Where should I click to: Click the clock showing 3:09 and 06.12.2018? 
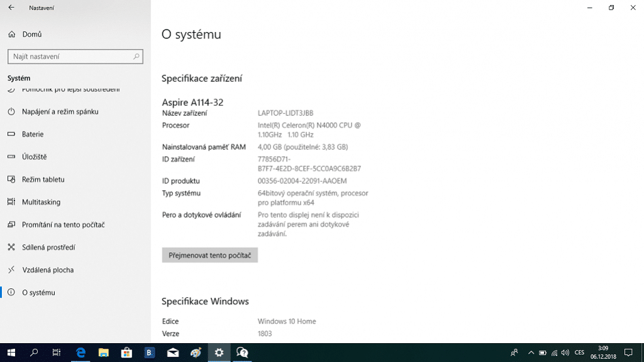click(603, 353)
